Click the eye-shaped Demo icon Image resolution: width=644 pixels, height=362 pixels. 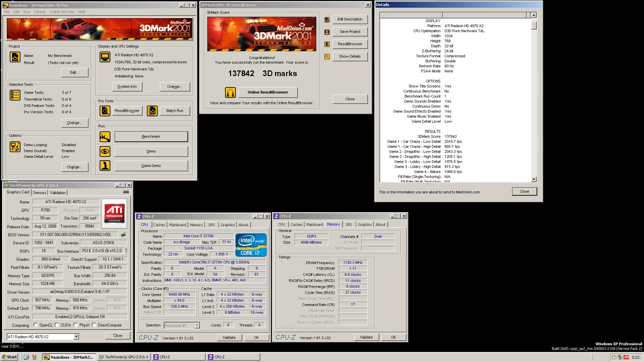[x=105, y=152]
